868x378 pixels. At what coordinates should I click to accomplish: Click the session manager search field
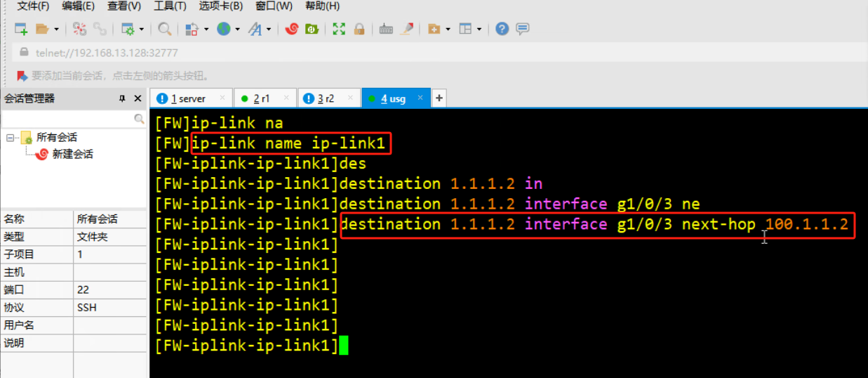click(68, 119)
